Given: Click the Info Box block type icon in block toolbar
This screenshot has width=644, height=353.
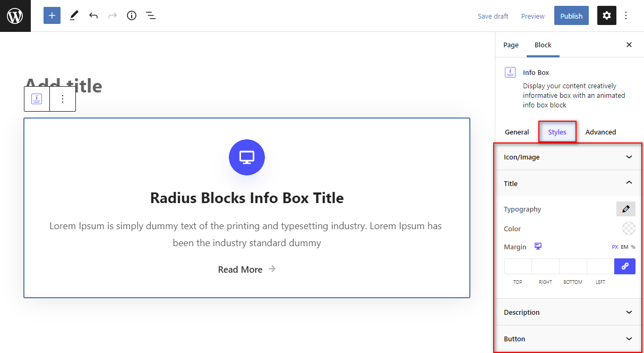Looking at the screenshot, I should pyautogui.click(x=37, y=99).
